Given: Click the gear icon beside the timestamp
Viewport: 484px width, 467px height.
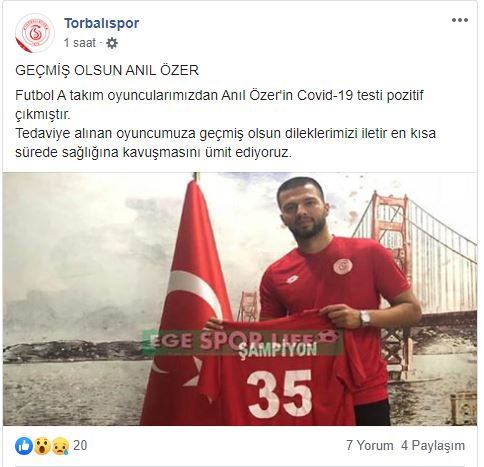Looking at the screenshot, I should 112,43.
